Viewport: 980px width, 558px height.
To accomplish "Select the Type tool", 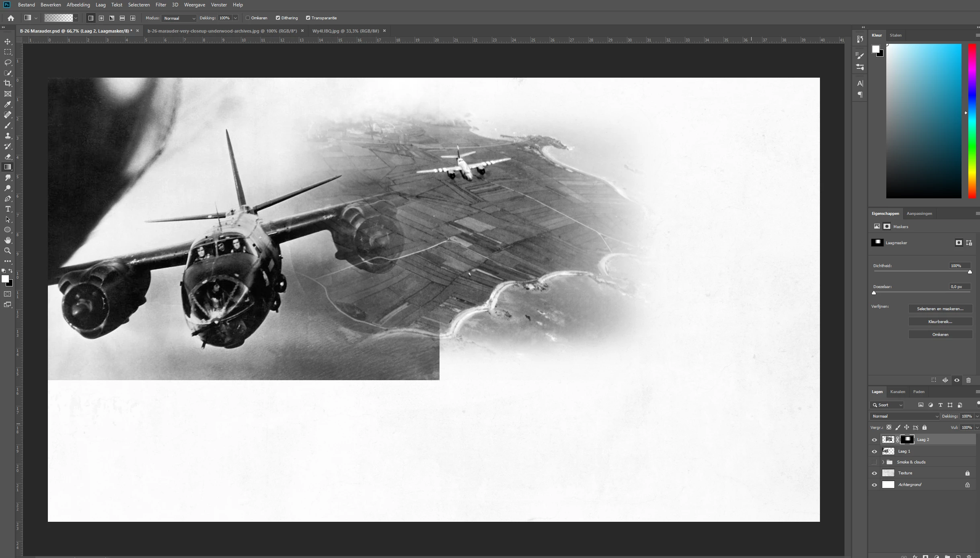I will point(8,209).
